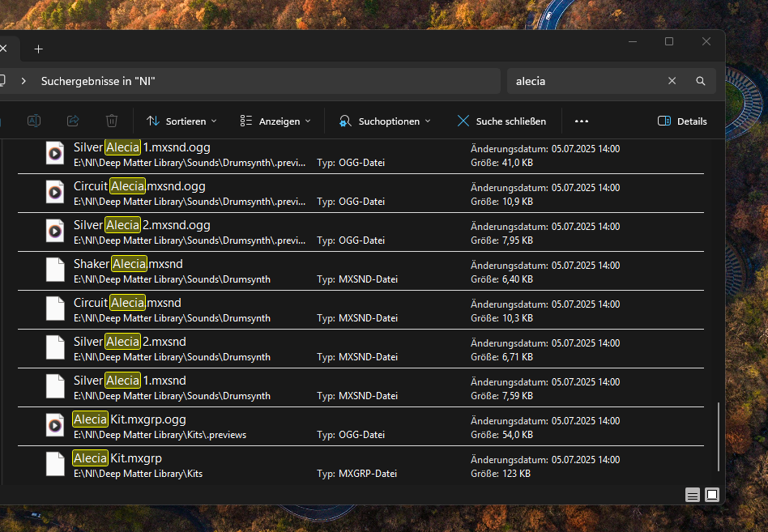
Task: Minimize the Explorer window
Action: (633, 41)
